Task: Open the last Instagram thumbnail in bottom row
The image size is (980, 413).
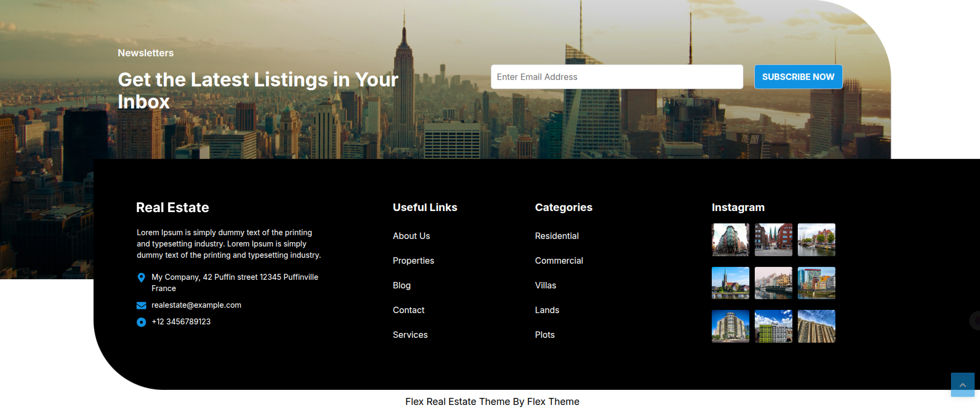Action: coord(816,326)
